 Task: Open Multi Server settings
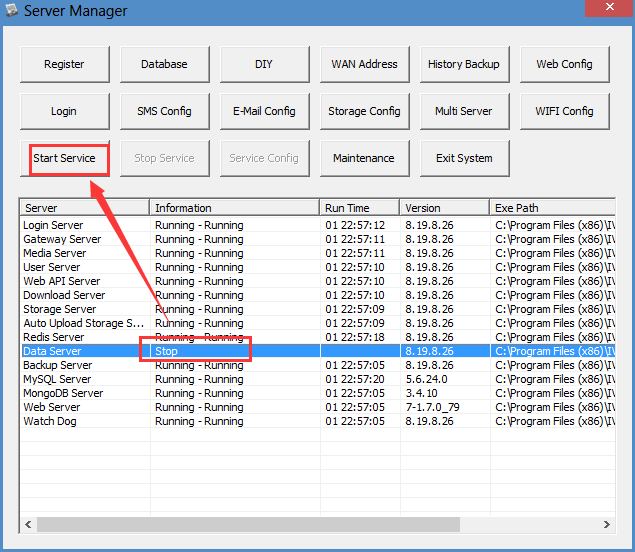click(465, 111)
